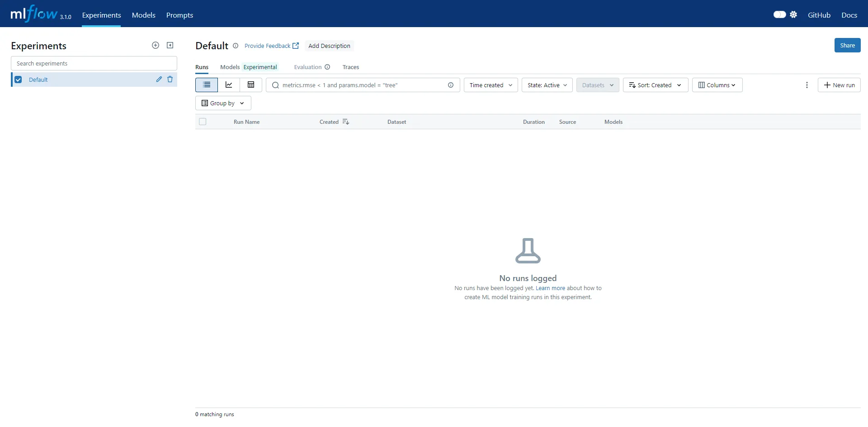Switch runs to chart view
868x427 pixels.
[x=228, y=84]
